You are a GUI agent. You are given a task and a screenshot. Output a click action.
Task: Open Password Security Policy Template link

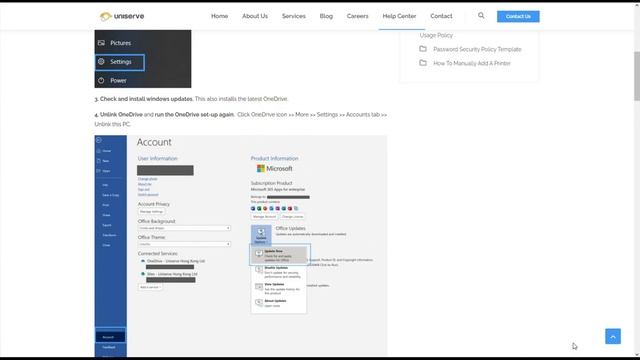click(x=477, y=49)
